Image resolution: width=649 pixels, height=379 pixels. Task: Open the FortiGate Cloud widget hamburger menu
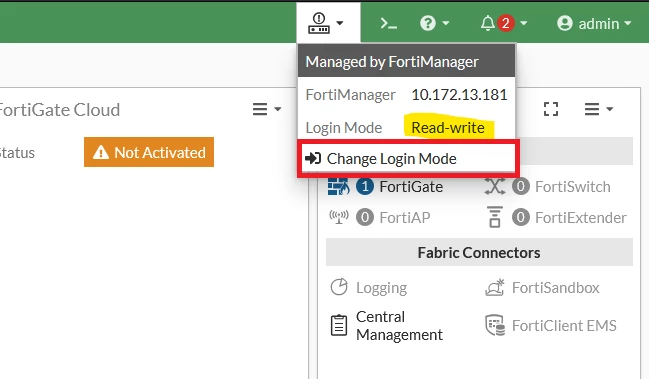pyautogui.click(x=260, y=109)
